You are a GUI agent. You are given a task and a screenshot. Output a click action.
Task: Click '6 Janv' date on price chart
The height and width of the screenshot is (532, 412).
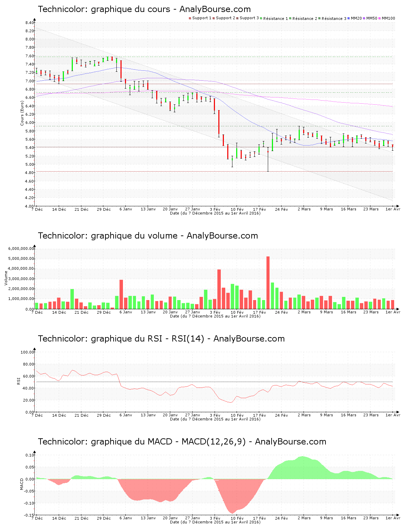click(126, 209)
